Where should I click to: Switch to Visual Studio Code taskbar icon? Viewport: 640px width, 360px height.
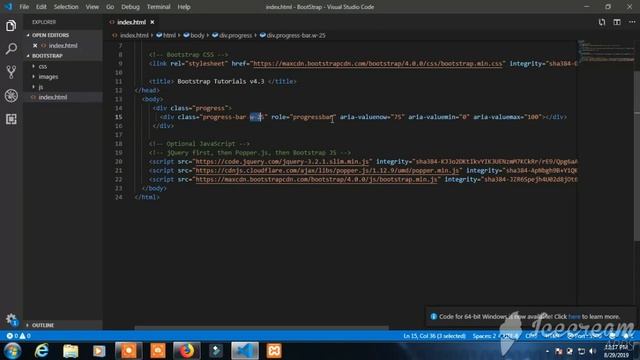(245, 351)
